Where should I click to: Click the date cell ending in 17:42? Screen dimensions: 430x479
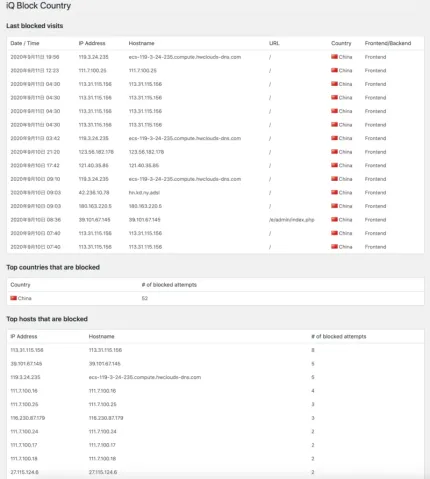pos(35,165)
